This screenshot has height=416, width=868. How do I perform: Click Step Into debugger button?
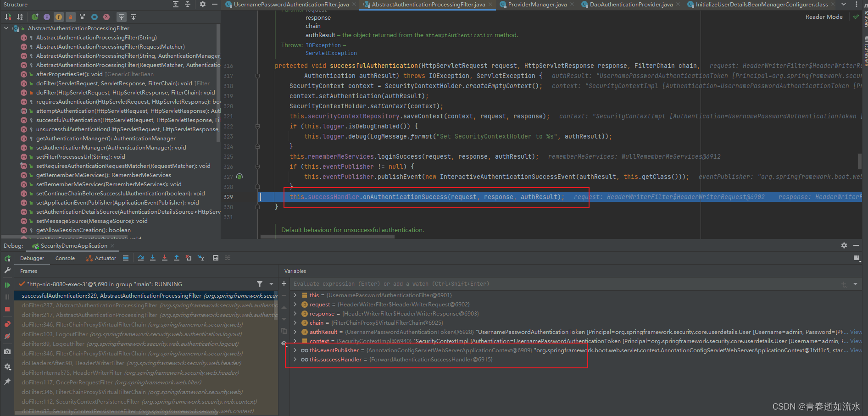(153, 258)
